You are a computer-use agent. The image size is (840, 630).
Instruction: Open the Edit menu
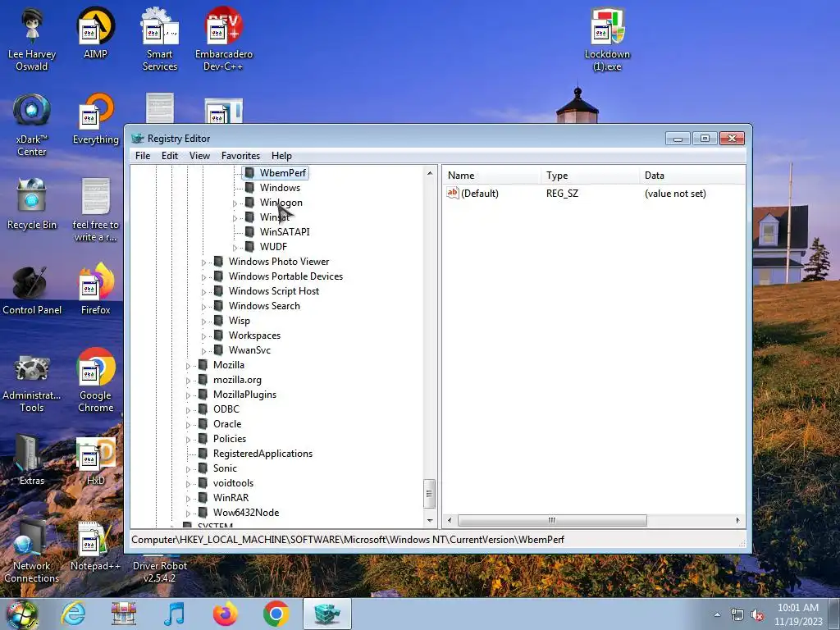click(x=169, y=155)
